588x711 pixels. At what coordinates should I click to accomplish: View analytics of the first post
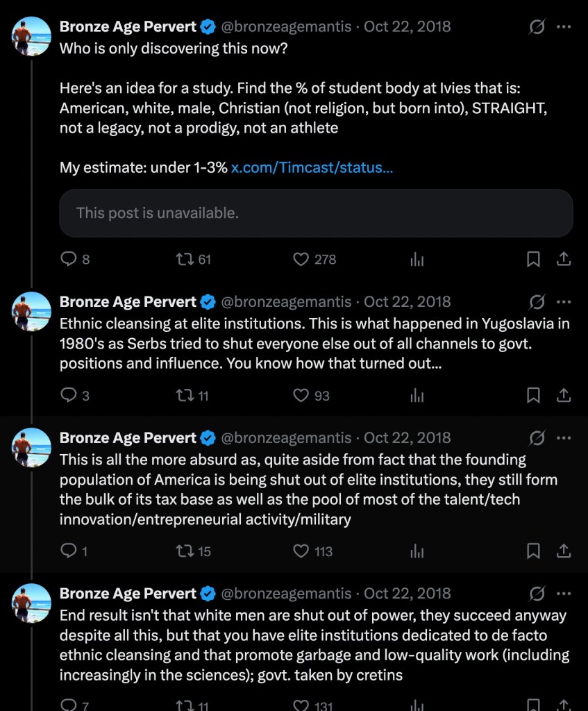tap(417, 259)
